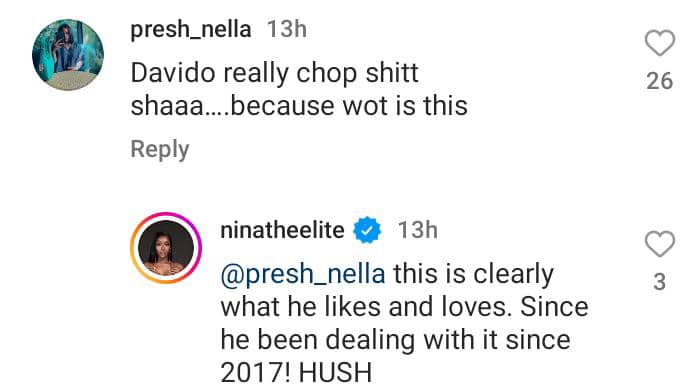Select the "shaaa....because wot is this" line
695x391 pixels.
tap(299, 106)
